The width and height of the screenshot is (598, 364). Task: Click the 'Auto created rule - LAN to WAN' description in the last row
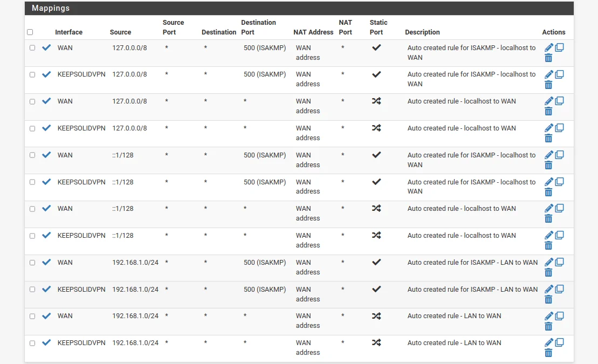pos(454,343)
